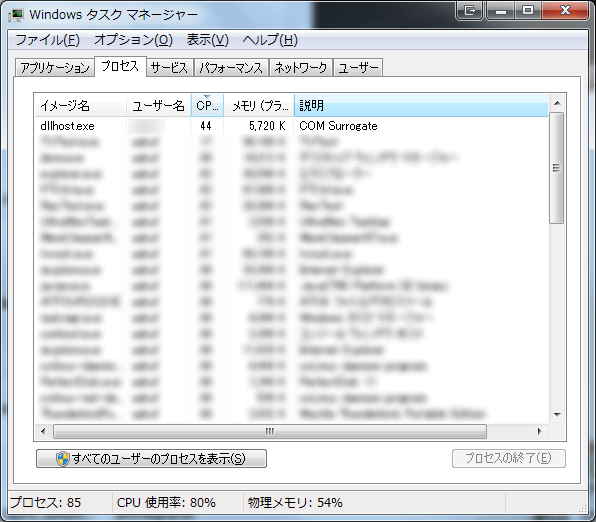Click the left arrow of horizontal scrollbar

(x=43, y=432)
